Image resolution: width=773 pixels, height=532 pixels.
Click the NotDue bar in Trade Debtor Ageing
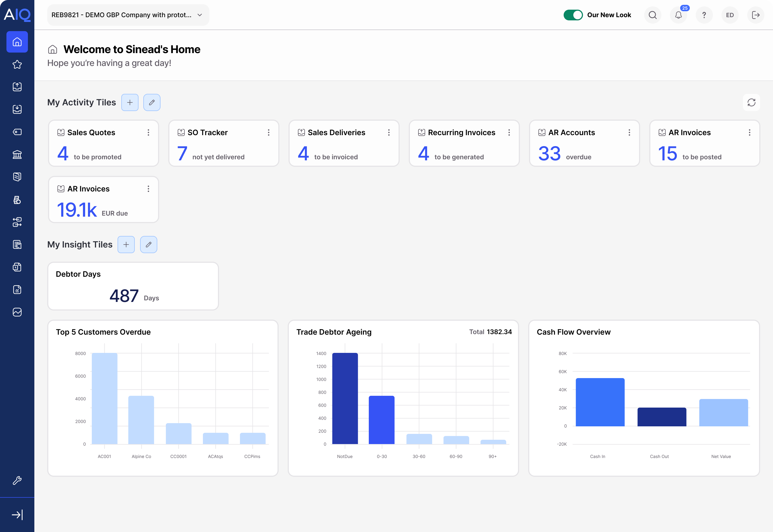345,398
